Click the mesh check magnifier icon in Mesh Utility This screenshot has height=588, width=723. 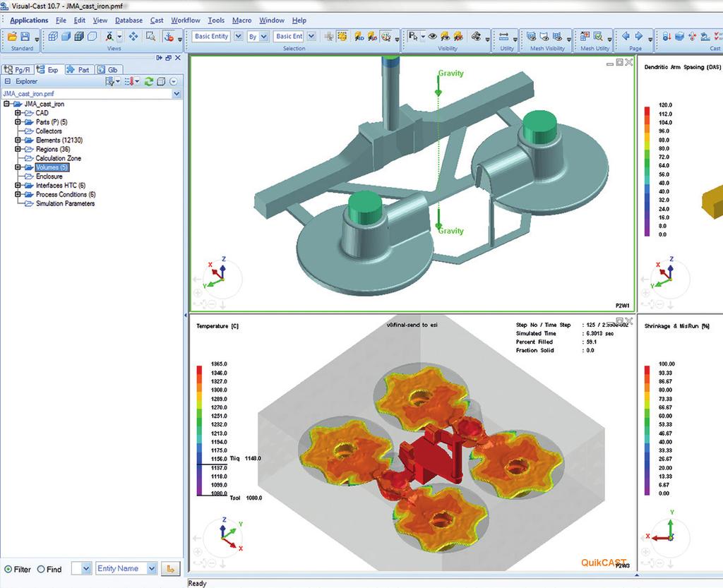tap(597, 37)
